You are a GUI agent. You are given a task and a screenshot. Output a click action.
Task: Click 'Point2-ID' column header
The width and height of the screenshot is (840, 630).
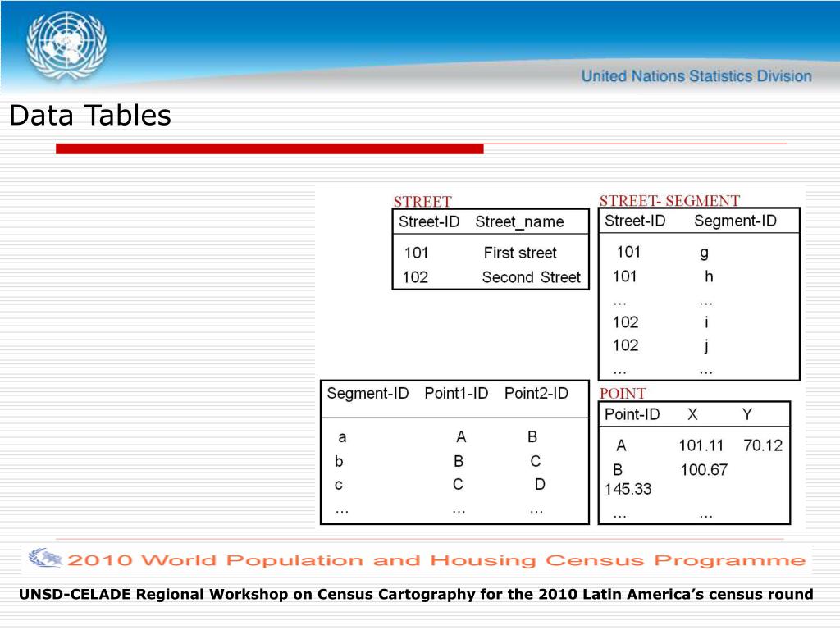[536, 393]
